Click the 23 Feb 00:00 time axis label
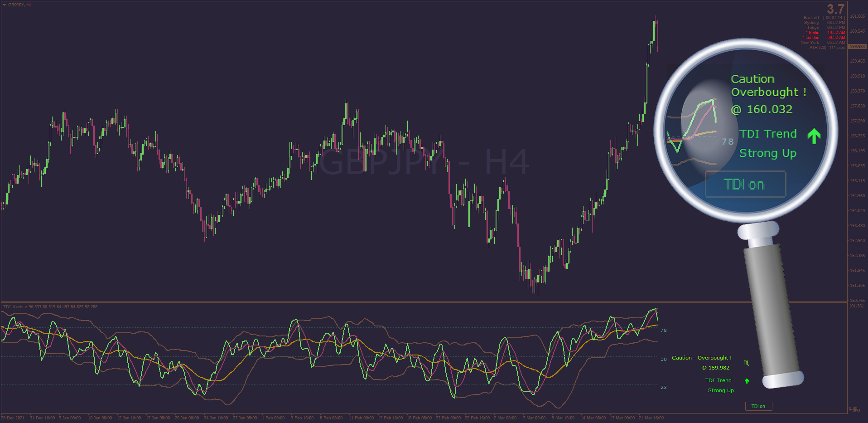 (x=448, y=418)
